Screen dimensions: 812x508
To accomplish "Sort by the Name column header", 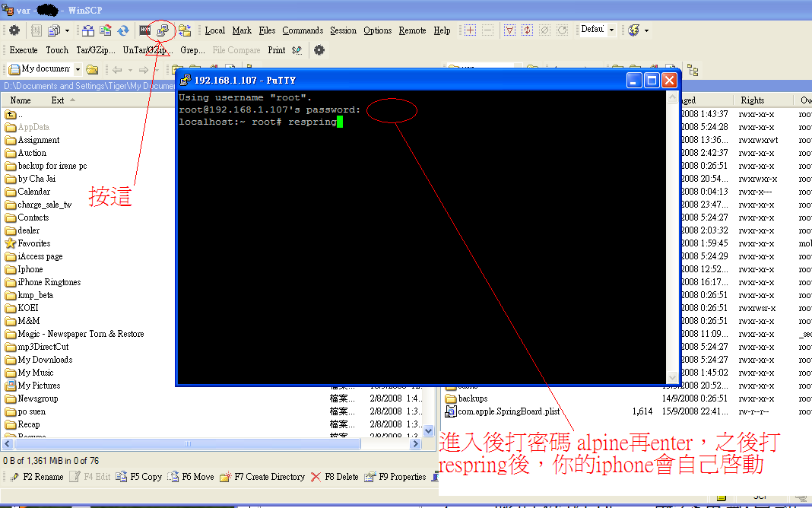I will [x=21, y=100].
